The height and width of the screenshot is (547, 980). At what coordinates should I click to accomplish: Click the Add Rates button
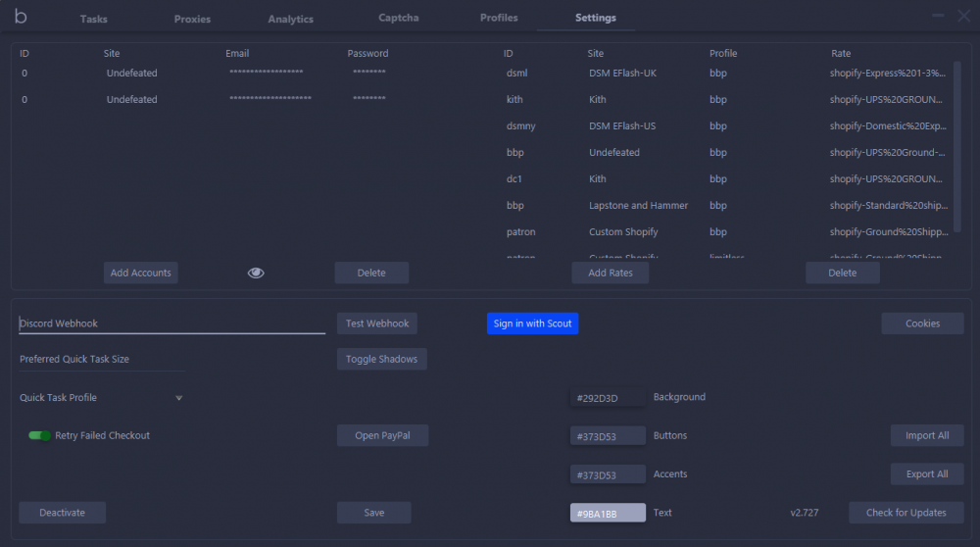(610, 273)
